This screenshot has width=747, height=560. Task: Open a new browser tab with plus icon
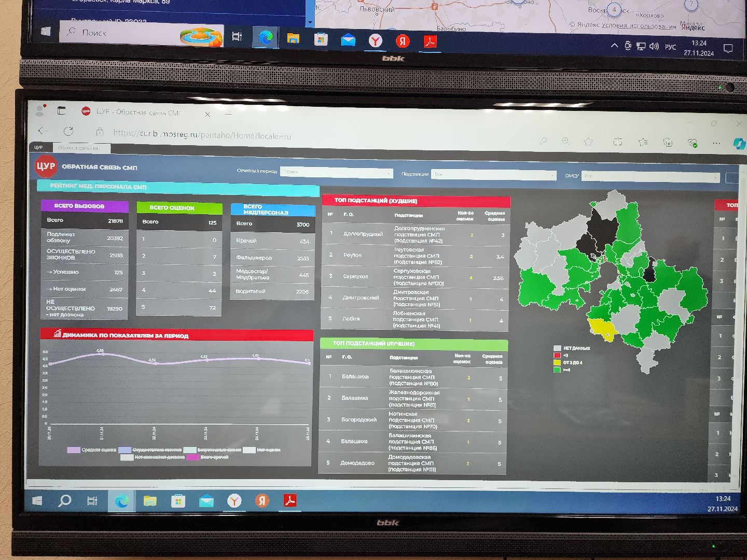(229, 113)
